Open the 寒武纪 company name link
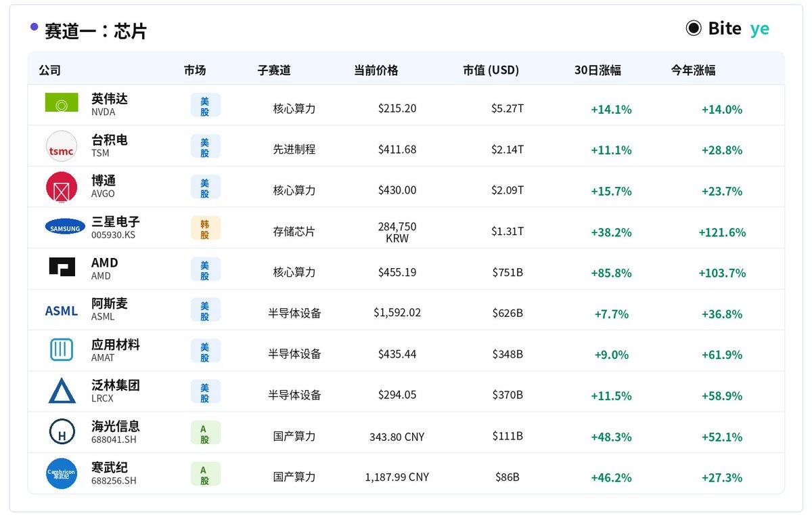Viewport: 812px width, 518px height. tap(110, 467)
